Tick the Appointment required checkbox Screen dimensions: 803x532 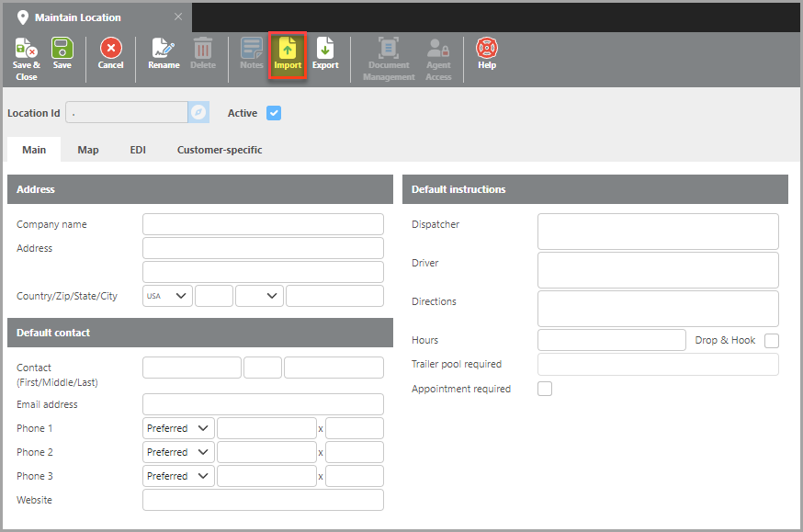pos(545,389)
